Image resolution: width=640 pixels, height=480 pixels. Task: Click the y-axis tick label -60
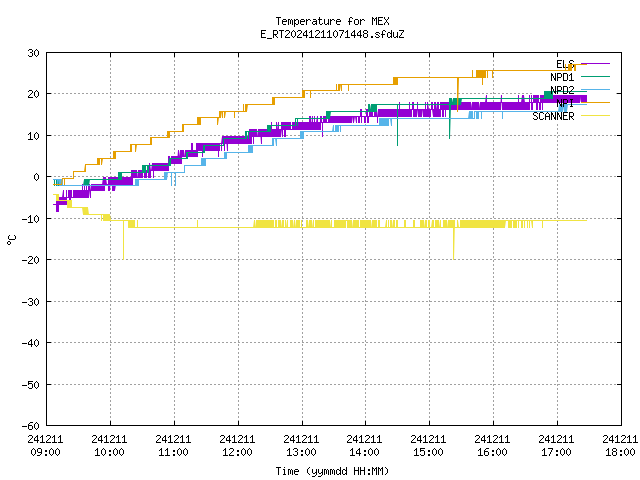(31, 426)
